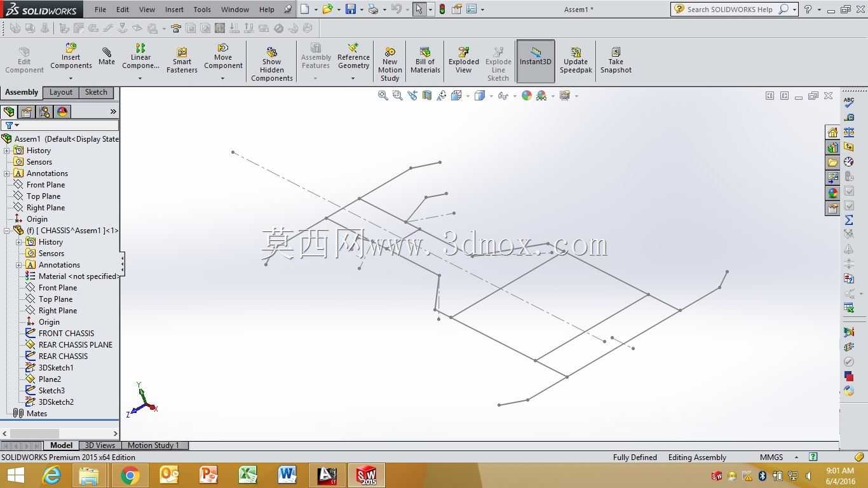Viewport: 868px width, 488px height.
Task: Pin the menu bar with the pushpin
Action: 288,10
